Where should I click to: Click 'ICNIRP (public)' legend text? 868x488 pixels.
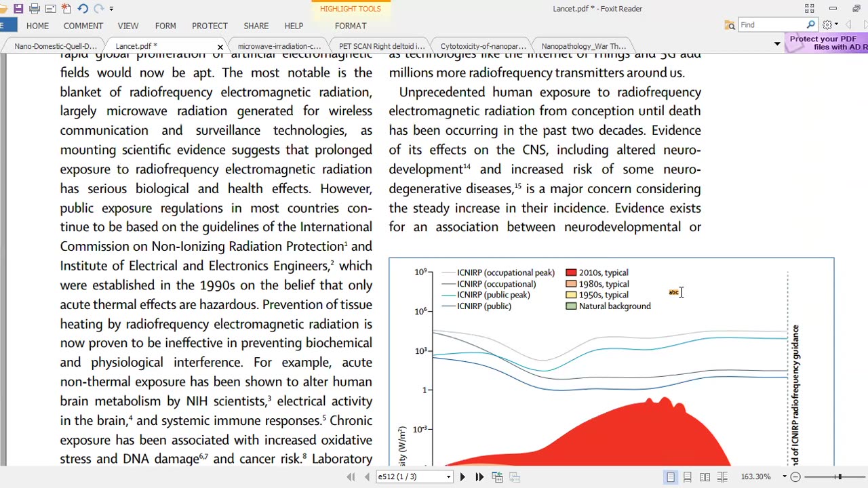coord(484,306)
